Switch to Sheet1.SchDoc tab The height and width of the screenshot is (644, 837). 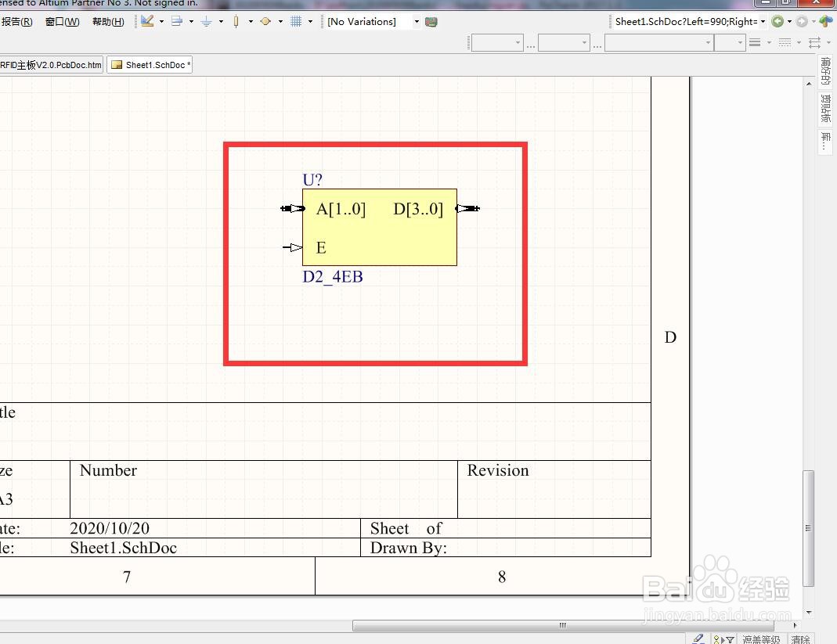click(150, 65)
